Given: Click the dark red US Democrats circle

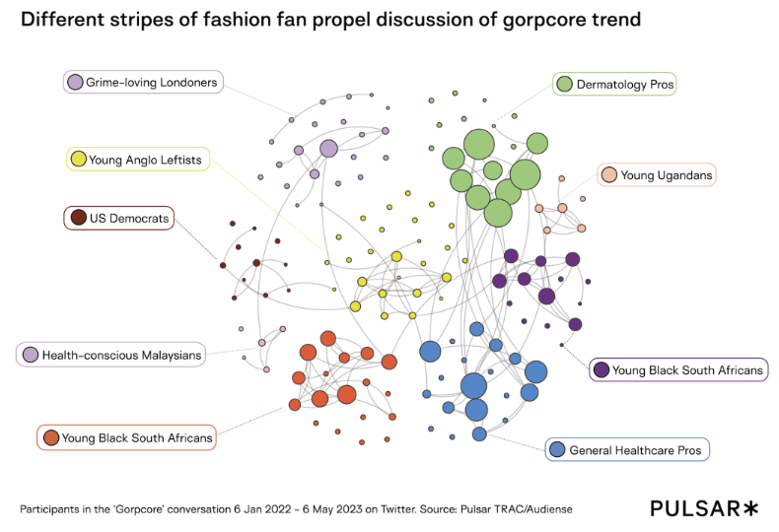Looking at the screenshot, I should (x=77, y=218).
